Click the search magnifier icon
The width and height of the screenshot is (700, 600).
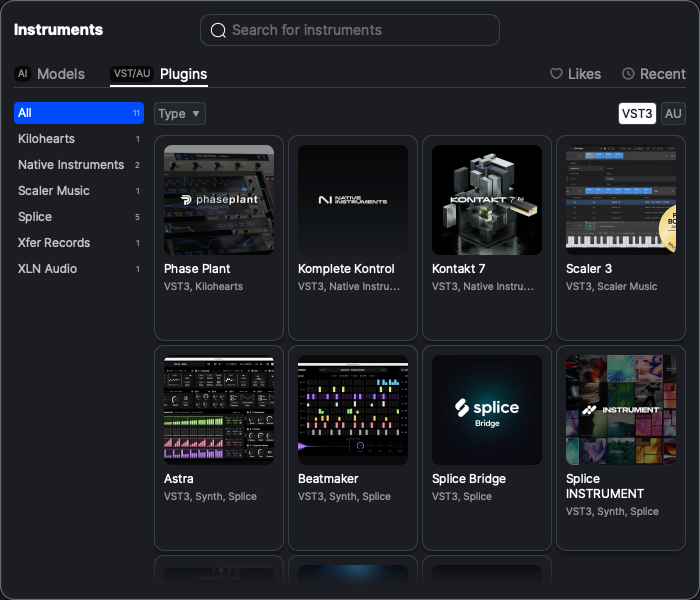coord(218,30)
